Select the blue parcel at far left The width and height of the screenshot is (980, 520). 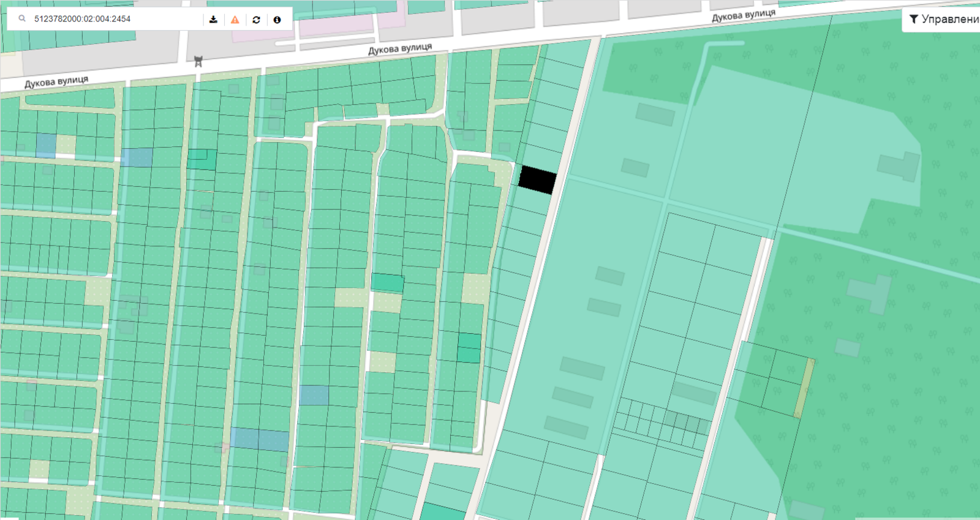click(x=46, y=145)
